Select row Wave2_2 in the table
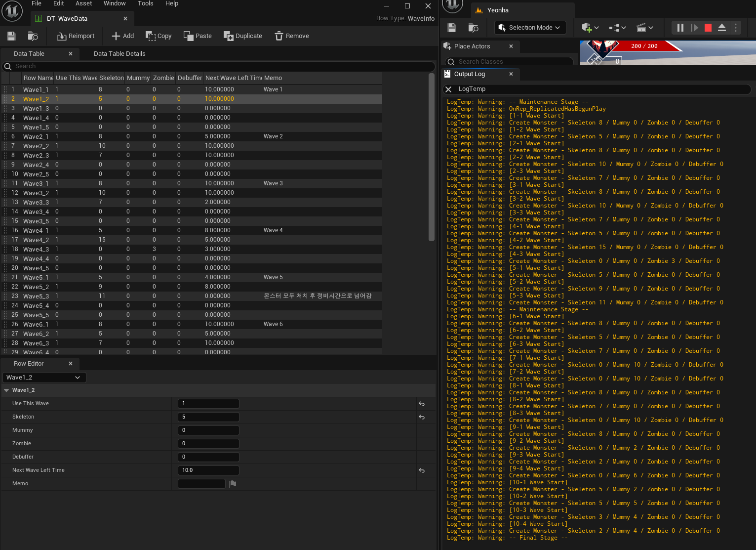 [192, 146]
